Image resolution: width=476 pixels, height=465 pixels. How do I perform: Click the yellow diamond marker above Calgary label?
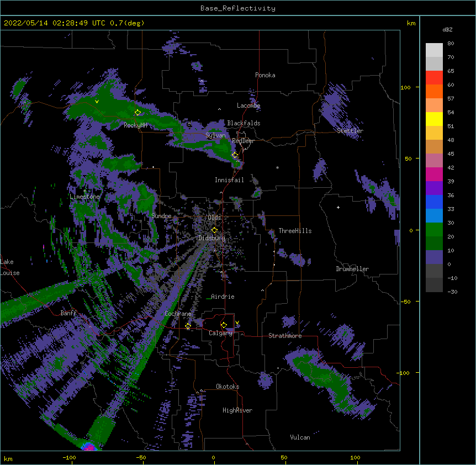(224, 325)
